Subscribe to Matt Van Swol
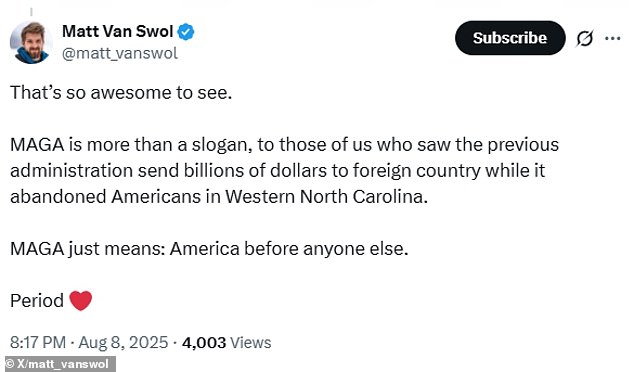 click(x=510, y=38)
